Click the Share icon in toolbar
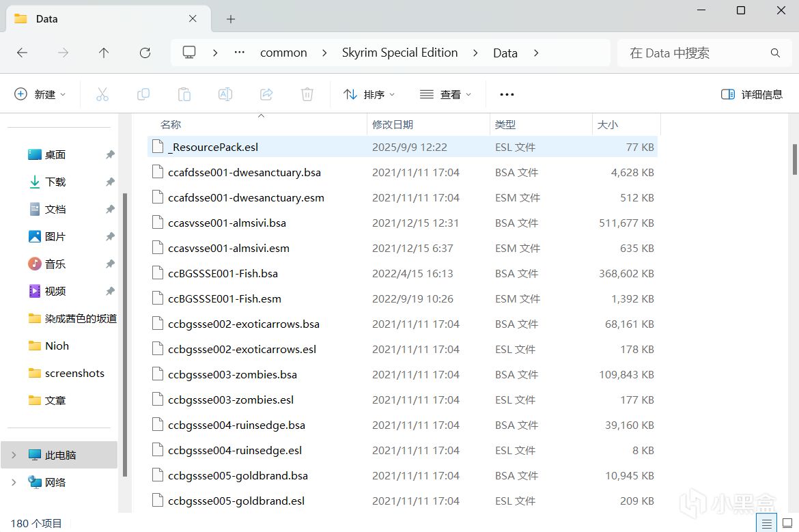The width and height of the screenshot is (799, 532). tap(266, 94)
